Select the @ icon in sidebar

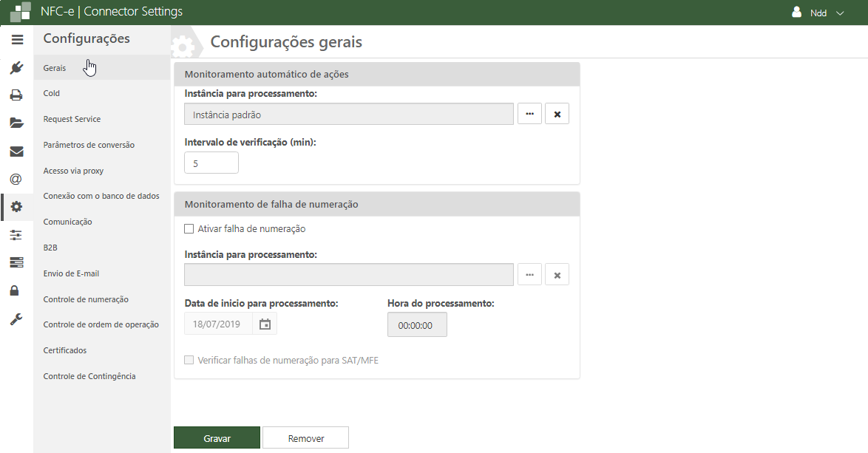coord(16,179)
